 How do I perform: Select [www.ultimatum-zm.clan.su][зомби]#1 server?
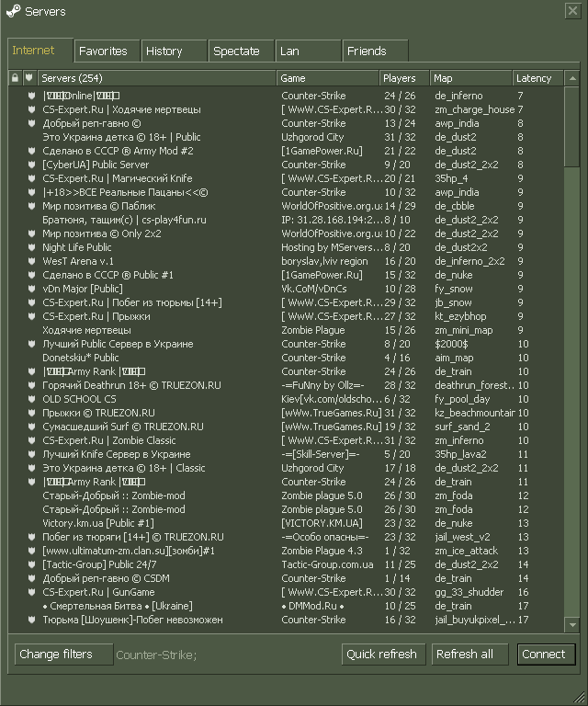click(286, 551)
